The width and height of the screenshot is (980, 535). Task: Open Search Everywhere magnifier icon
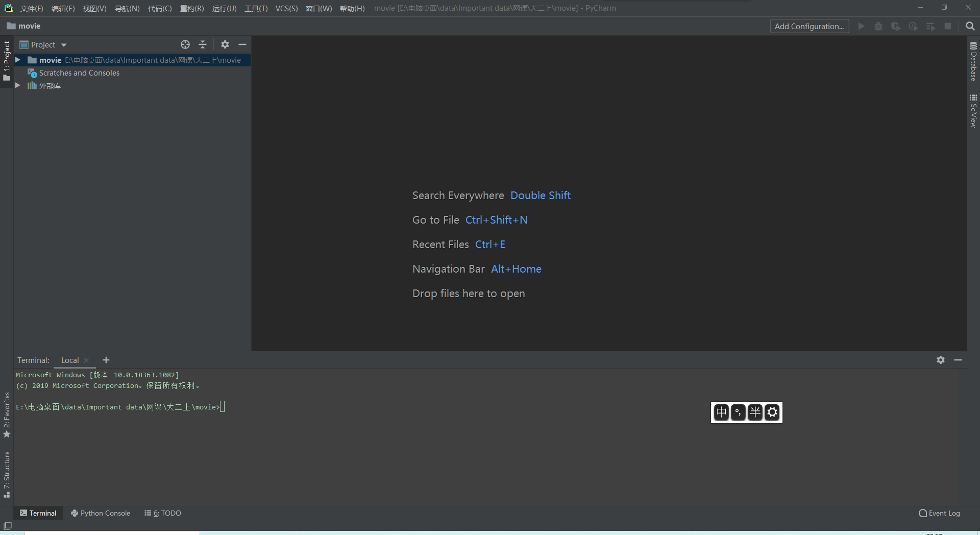click(970, 26)
